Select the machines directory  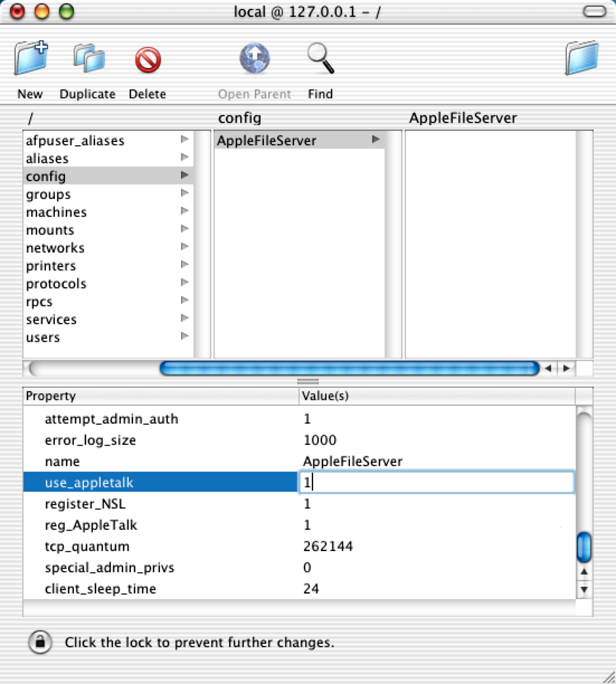(108, 212)
